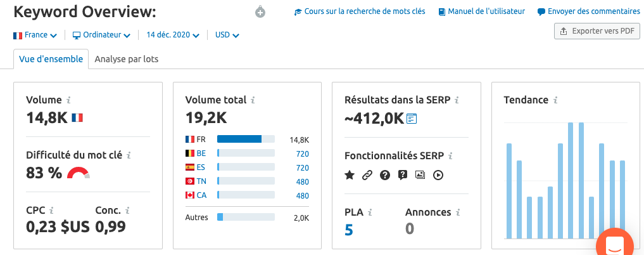Click the FR volume bar in Volume total
644x255 pixels.
pyautogui.click(x=246, y=140)
